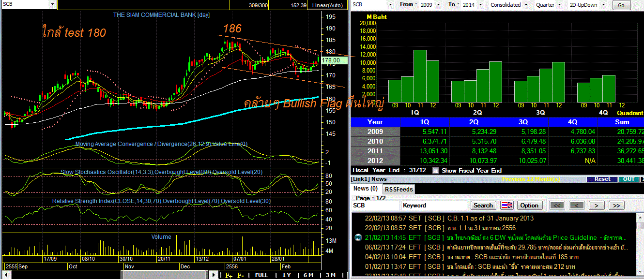Click cell 10,073.97 for 2012 2Q
This screenshot has width=644, height=279.
[475, 161]
